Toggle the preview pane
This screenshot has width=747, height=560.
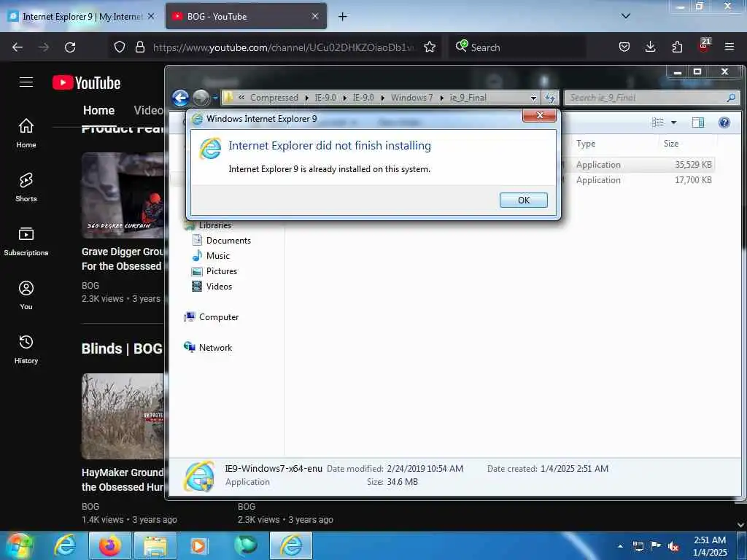(x=698, y=122)
